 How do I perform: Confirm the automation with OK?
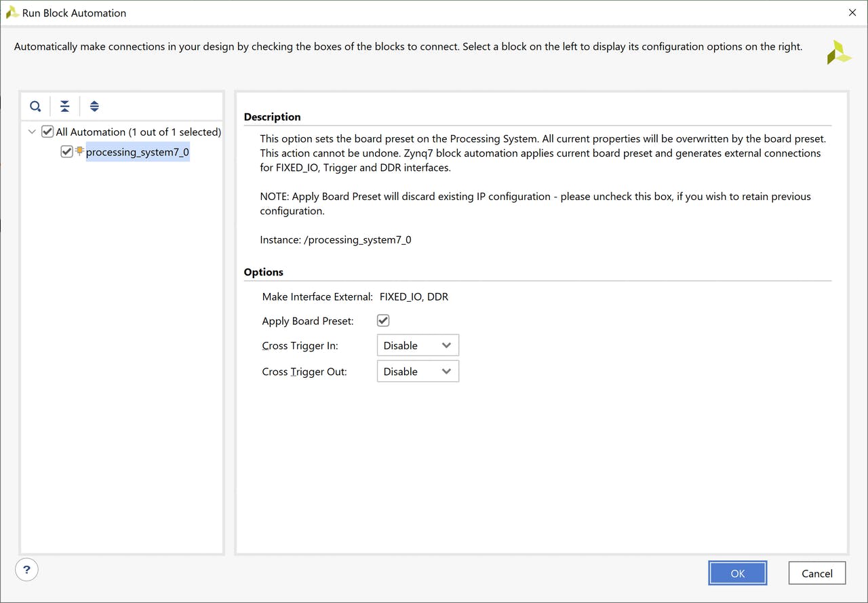click(737, 573)
